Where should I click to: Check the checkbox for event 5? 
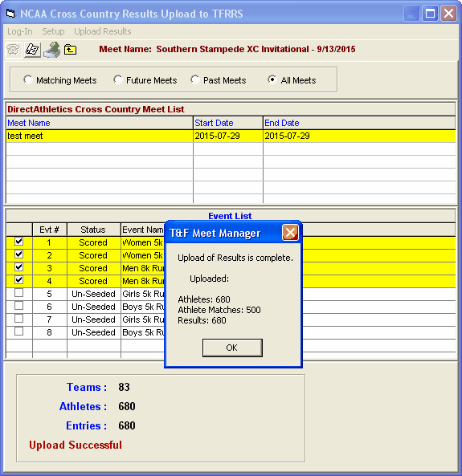click(18, 293)
